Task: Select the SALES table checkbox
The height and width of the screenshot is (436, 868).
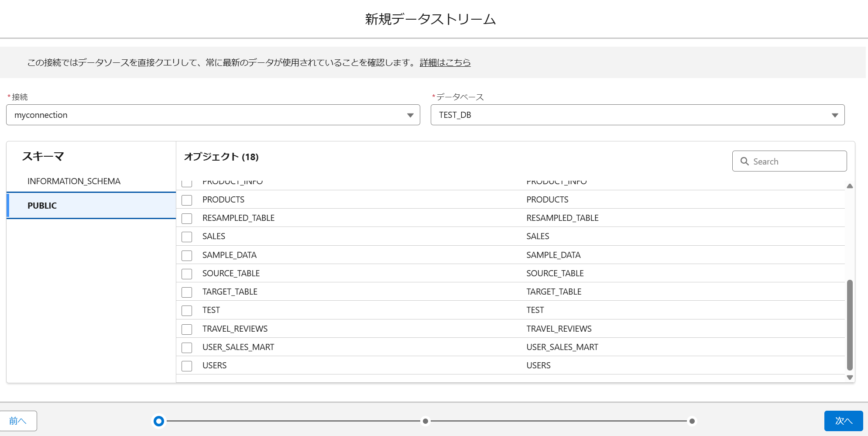Action: point(187,237)
